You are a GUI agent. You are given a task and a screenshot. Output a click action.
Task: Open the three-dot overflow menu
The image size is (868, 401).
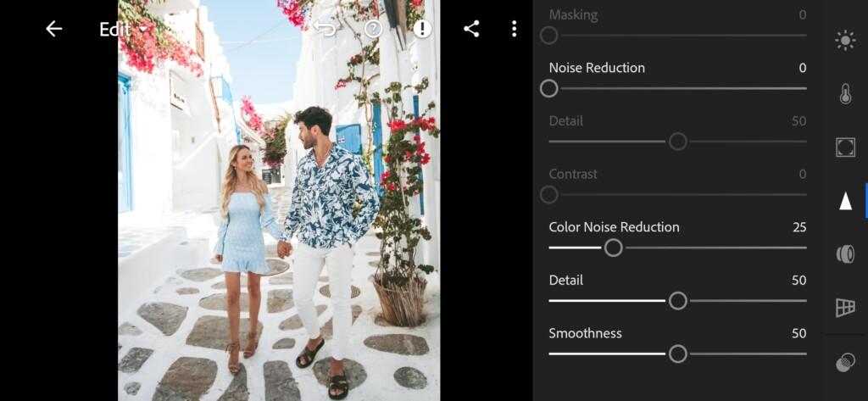[515, 29]
